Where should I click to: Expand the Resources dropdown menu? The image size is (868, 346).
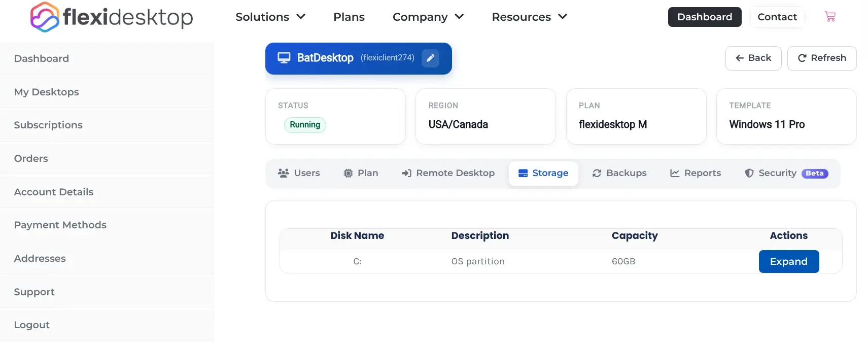(529, 17)
